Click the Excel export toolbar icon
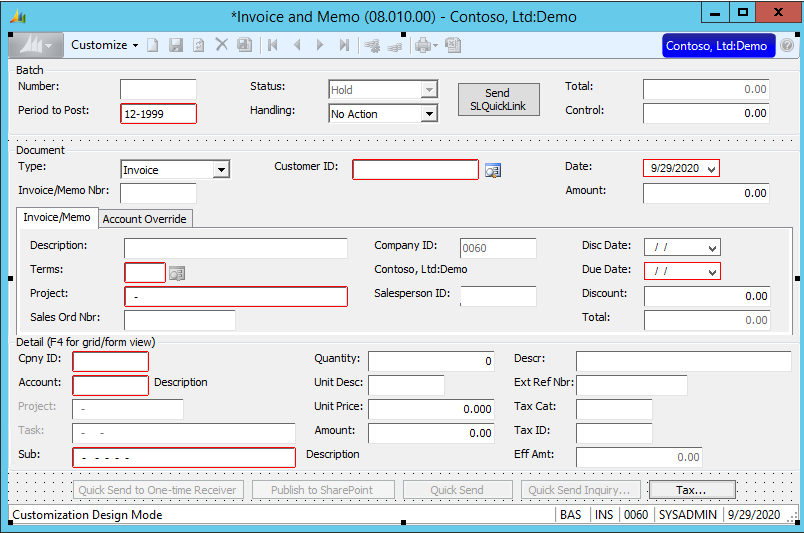This screenshot has height=533, width=804. [453, 45]
